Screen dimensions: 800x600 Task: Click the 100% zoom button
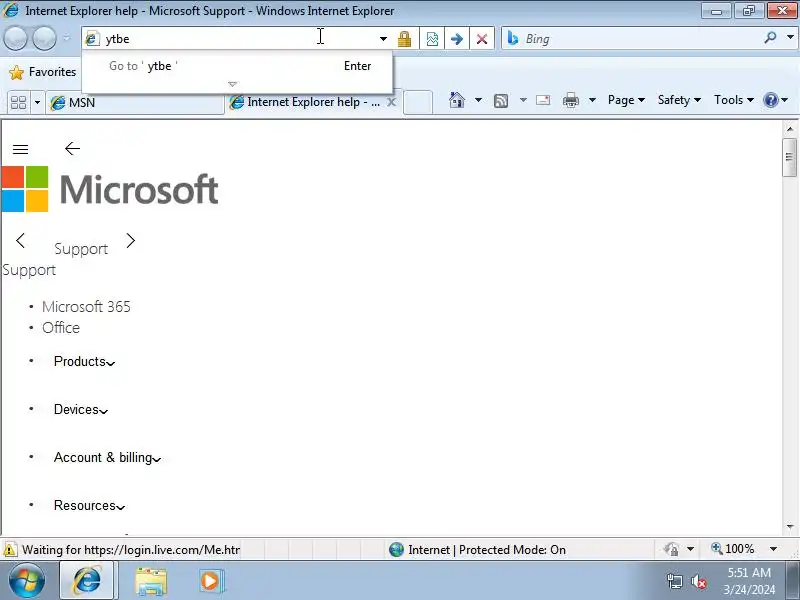click(x=733, y=549)
